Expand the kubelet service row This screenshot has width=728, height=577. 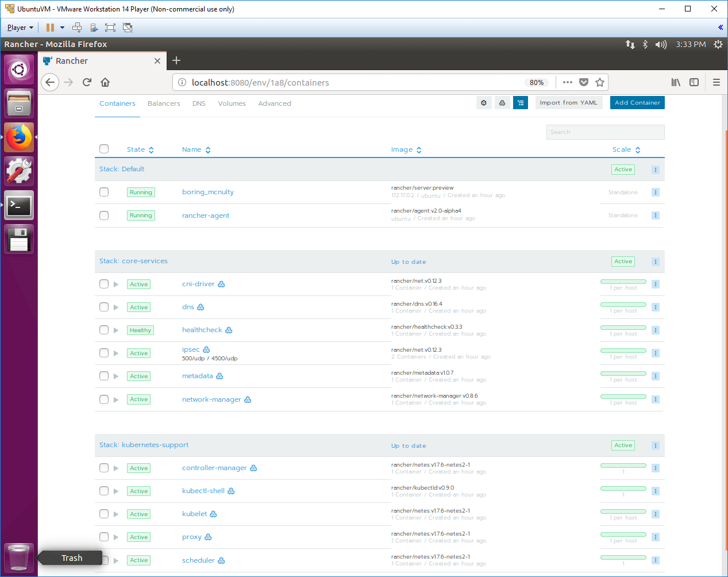pyautogui.click(x=116, y=514)
